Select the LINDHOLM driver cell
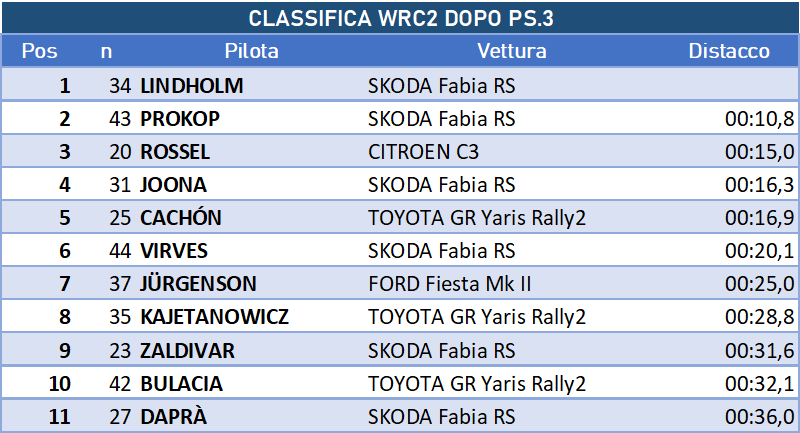 pyautogui.click(x=192, y=86)
